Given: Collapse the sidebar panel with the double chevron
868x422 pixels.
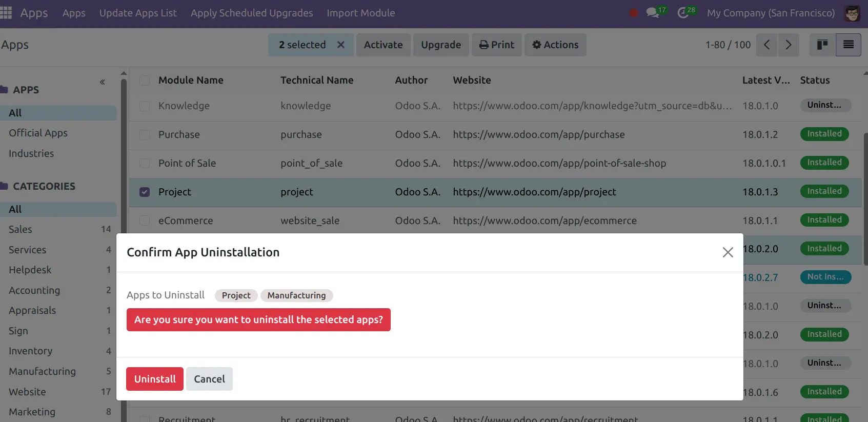Looking at the screenshot, I should (103, 82).
